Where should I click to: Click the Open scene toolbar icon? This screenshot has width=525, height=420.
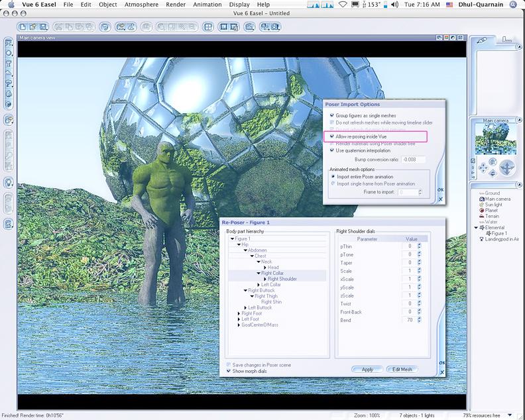point(33,27)
